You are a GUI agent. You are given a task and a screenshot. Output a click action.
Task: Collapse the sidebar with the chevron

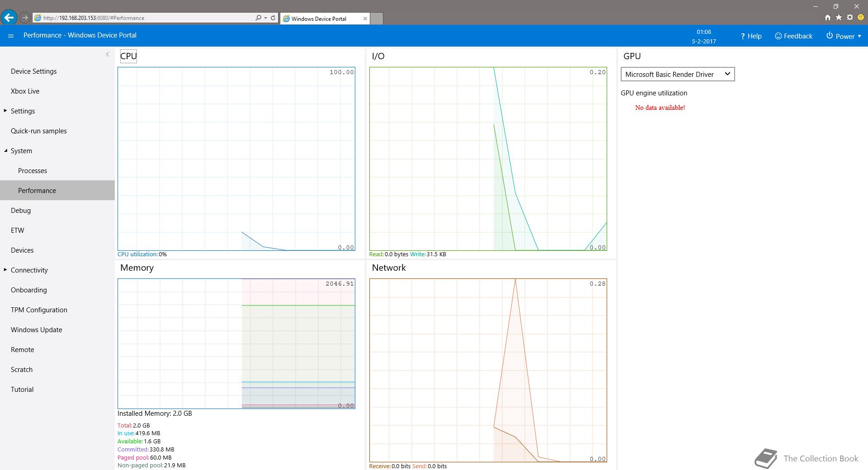click(x=107, y=54)
